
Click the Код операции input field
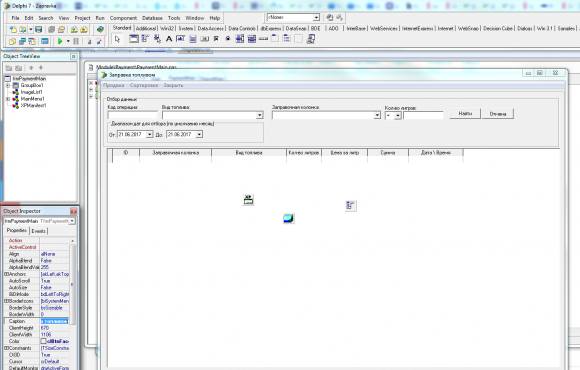[132, 115]
